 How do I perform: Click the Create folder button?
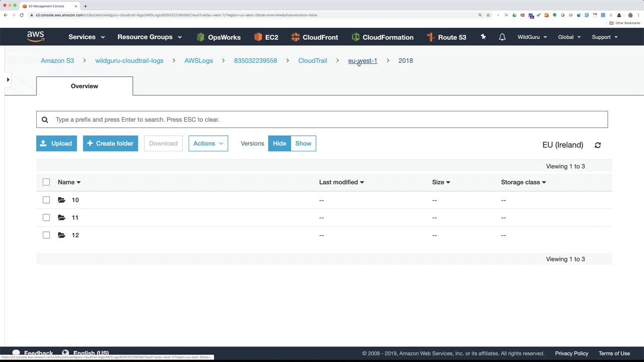pyautogui.click(x=111, y=144)
